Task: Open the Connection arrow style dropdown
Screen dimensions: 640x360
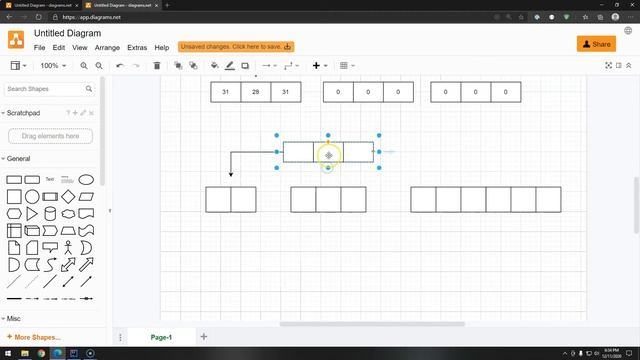Action: point(269,66)
